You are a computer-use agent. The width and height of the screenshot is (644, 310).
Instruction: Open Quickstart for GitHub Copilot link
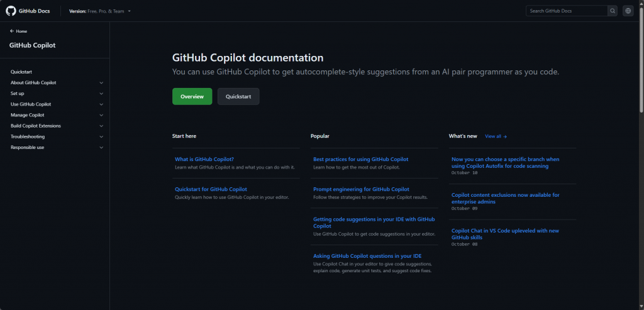point(211,189)
